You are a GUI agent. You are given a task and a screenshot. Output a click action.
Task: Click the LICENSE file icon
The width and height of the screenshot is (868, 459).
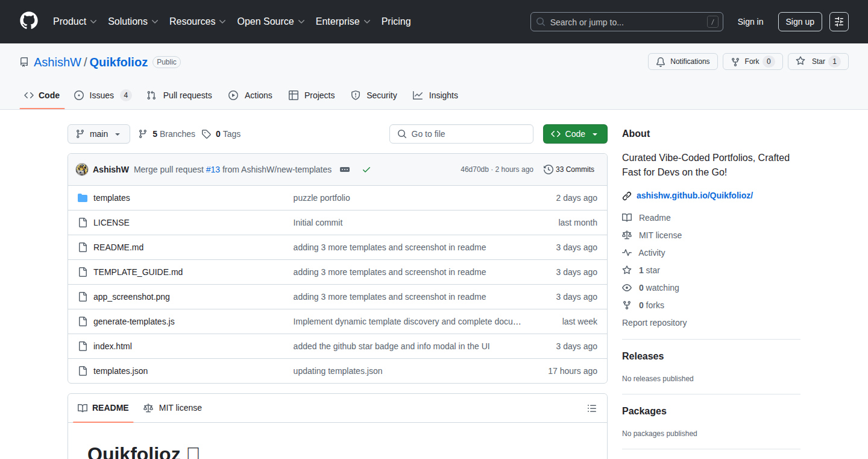(83, 223)
